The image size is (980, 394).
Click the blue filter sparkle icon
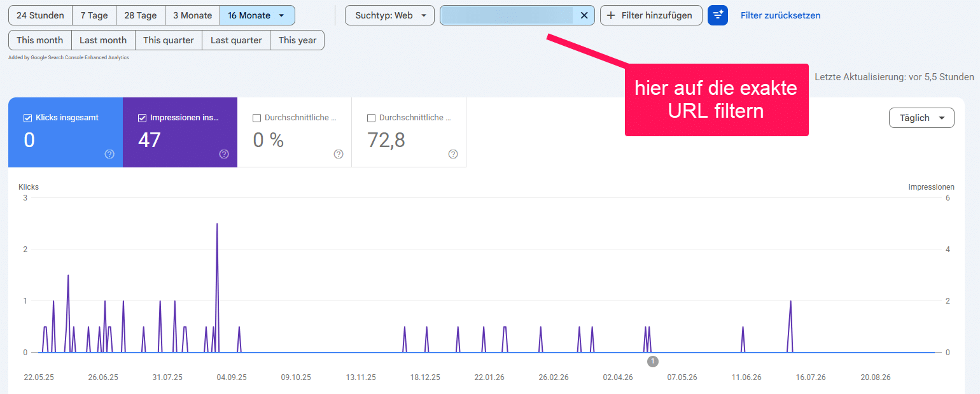(x=718, y=15)
